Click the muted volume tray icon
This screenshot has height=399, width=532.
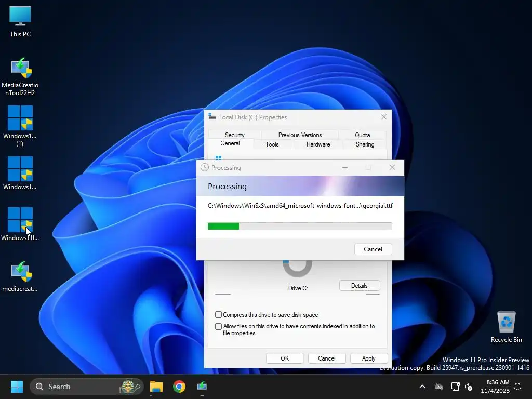(469, 387)
